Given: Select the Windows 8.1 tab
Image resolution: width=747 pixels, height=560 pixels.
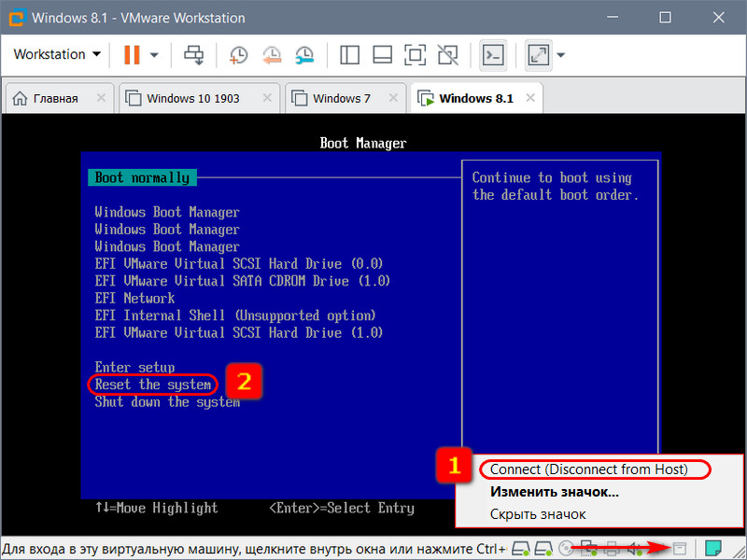Looking at the screenshot, I should [476, 99].
